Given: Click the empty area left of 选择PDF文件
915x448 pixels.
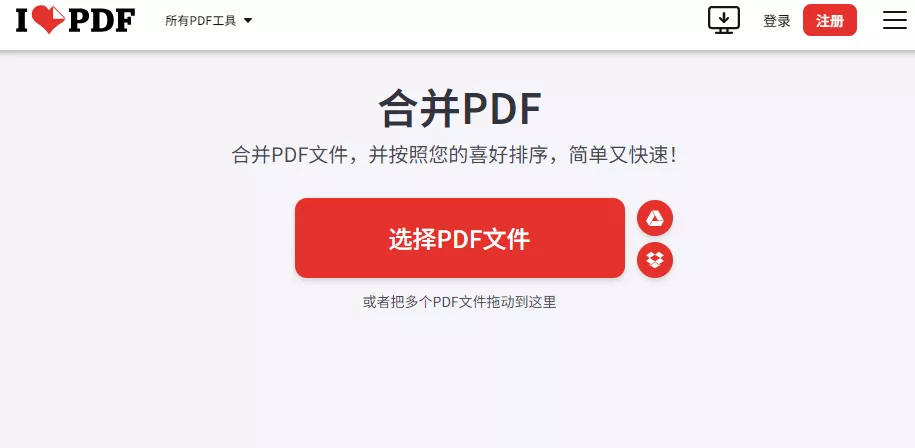Looking at the screenshot, I should [146, 238].
